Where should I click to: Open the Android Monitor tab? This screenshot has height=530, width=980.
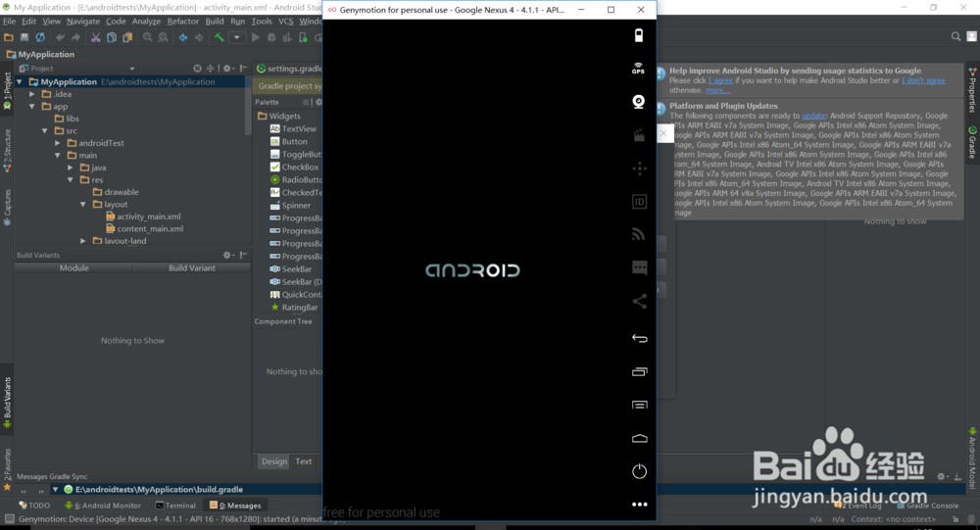click(103, 506)
